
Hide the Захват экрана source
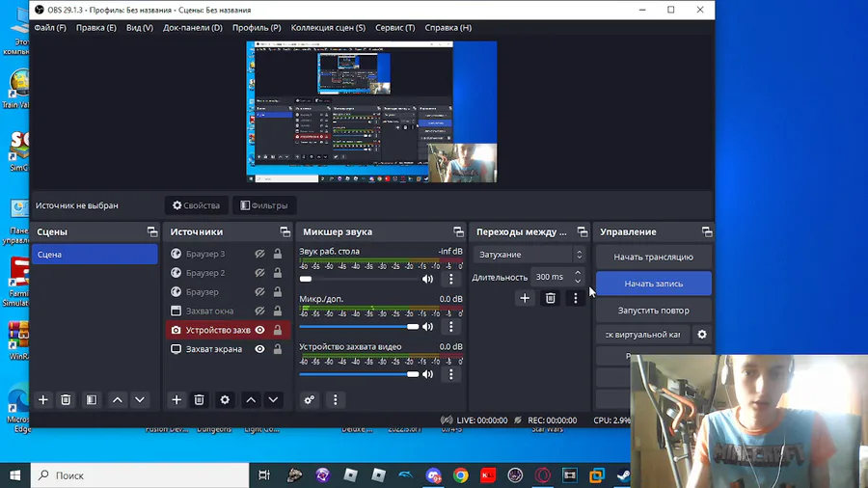(x=259, y=349)
